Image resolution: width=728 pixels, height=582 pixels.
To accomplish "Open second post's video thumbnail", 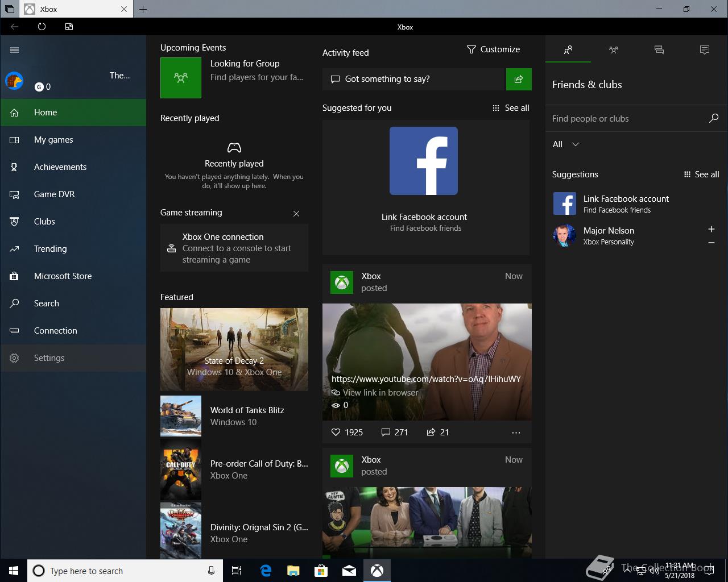I will click(x=427, y=522).
